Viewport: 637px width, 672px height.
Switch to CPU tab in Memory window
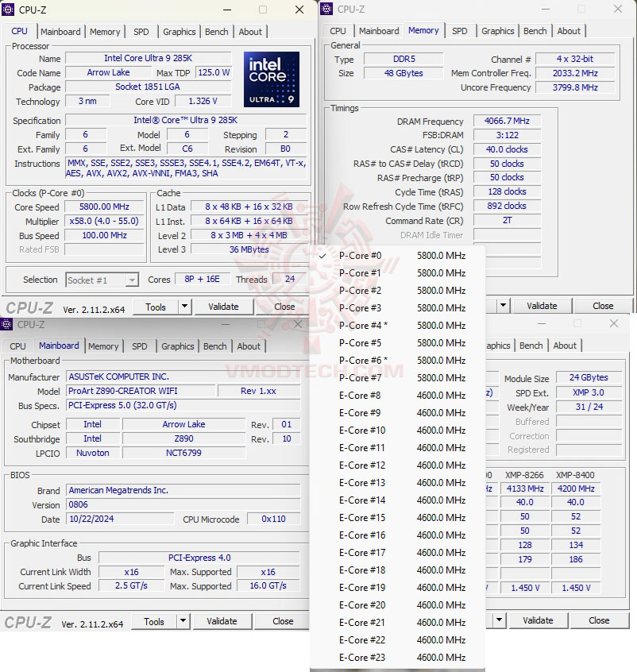[x=338, y=31]
